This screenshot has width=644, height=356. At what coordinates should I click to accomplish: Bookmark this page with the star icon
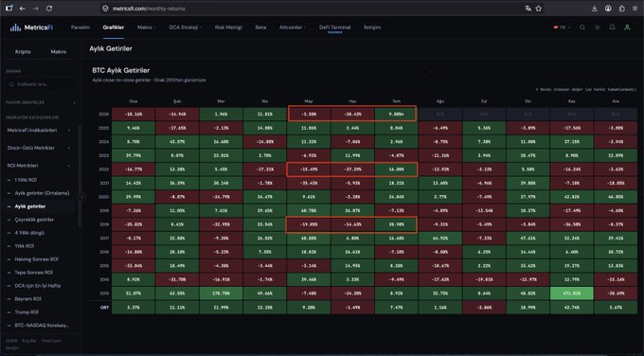539,9
